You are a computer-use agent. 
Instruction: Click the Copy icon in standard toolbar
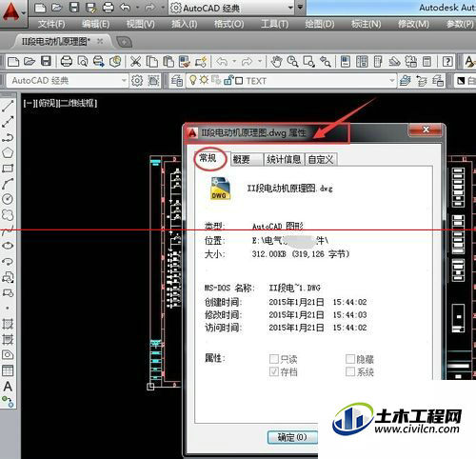click(x=152, y=61)
